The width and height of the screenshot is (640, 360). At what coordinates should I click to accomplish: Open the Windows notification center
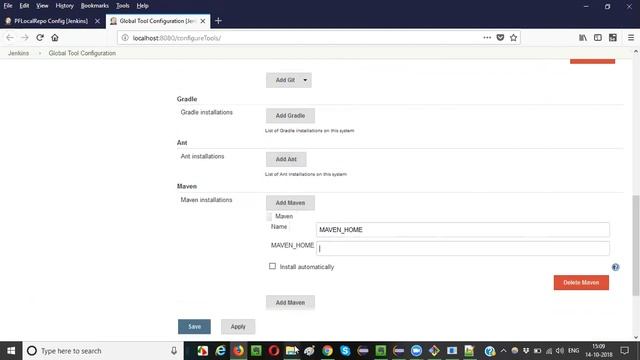(624, 351)
